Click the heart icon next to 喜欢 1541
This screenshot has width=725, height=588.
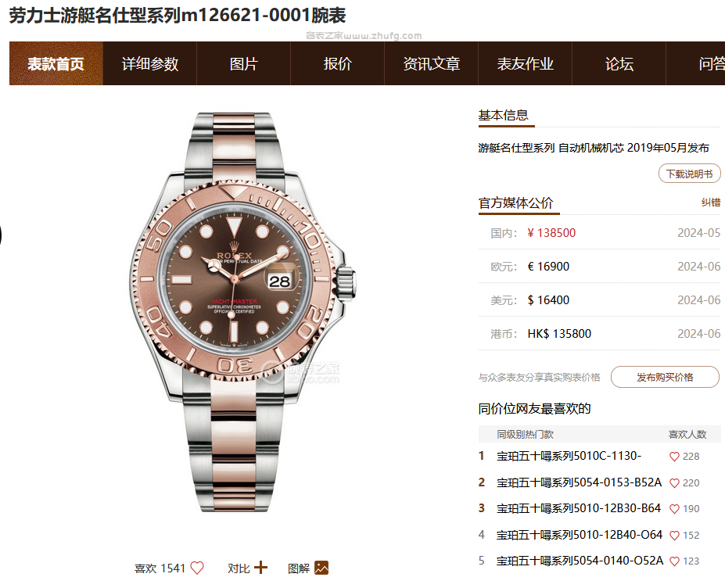coord(197,568)
